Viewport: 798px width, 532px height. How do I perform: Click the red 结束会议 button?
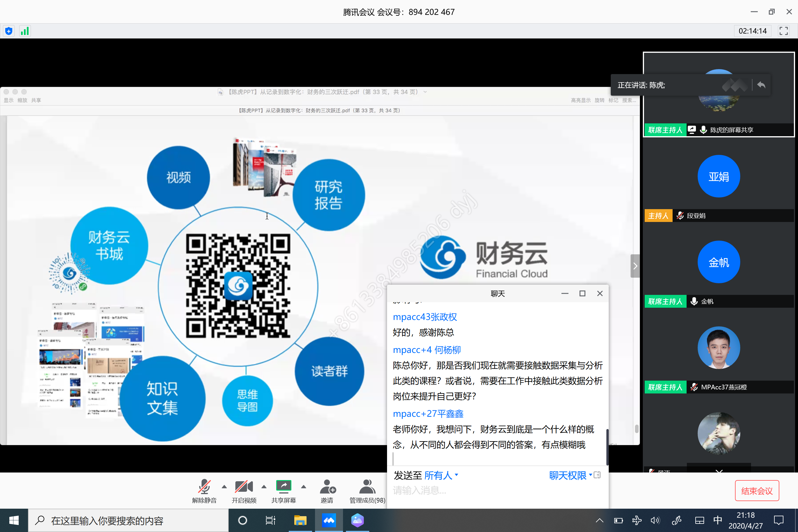click(x=757, y=491)
